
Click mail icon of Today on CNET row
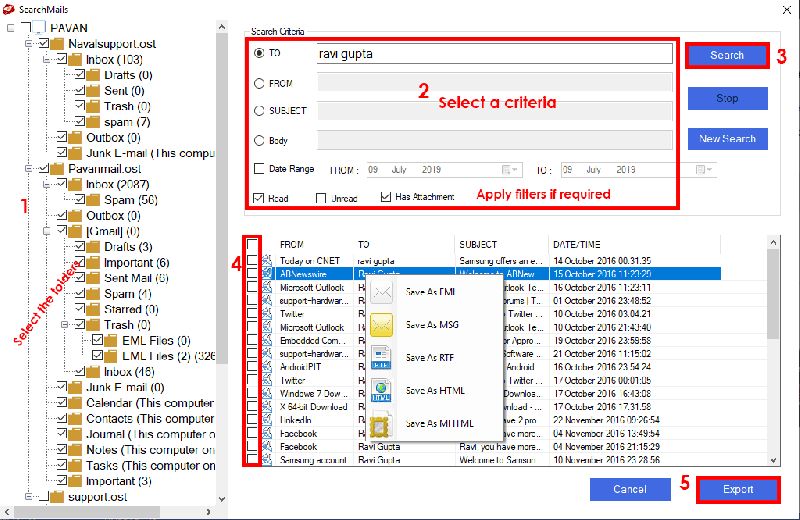[x=267, y=259]
